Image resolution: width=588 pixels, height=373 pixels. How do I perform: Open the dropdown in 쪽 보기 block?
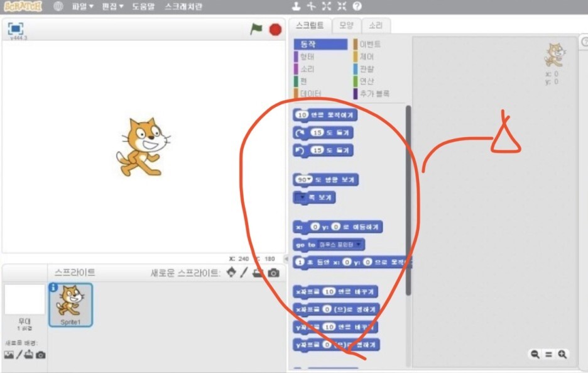click(302, 198)
